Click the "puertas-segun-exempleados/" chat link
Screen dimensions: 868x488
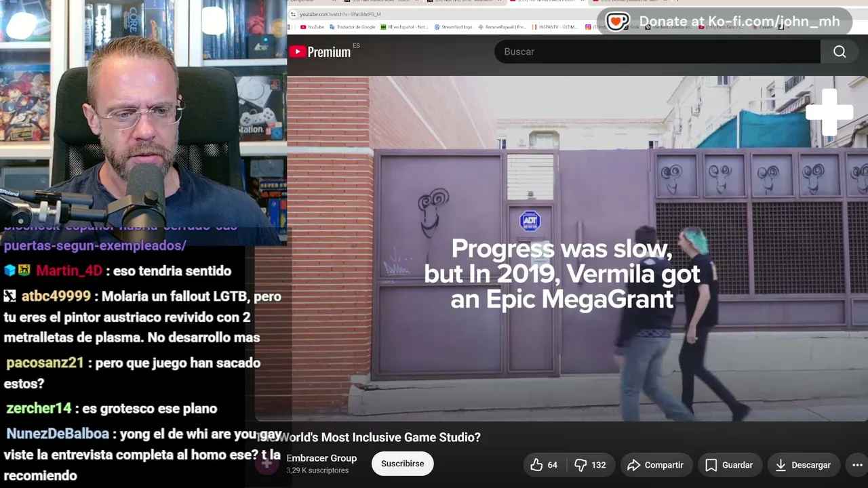tap(95, 245)
